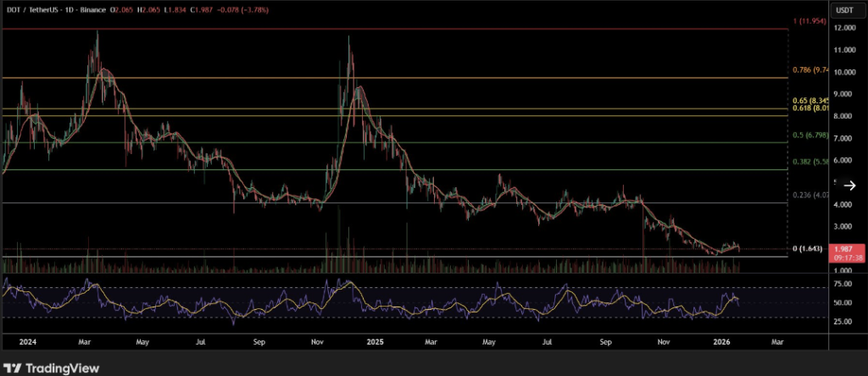Select the 0.618 Fibonacci level label
The height and width of the screenshot is (376, 868).
[808, 108]
